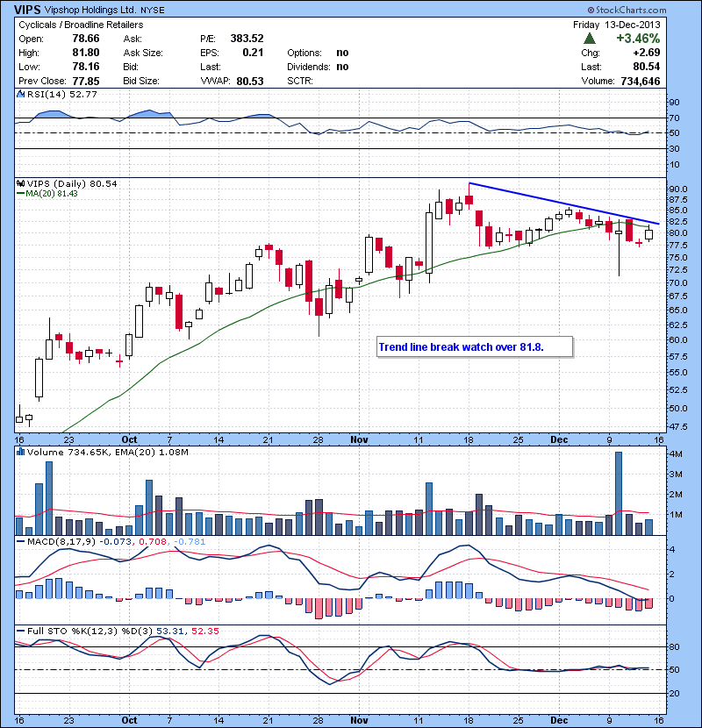
Task: Click the RSI indicator area icon
Action: [x=20, y=94]
